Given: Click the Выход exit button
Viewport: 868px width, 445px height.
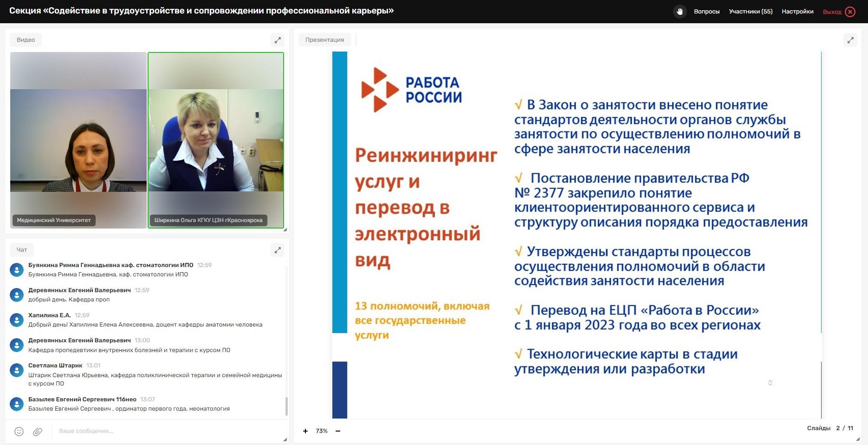Looking at the screenshot, I should pyautogui.click(x=838, y=12).
